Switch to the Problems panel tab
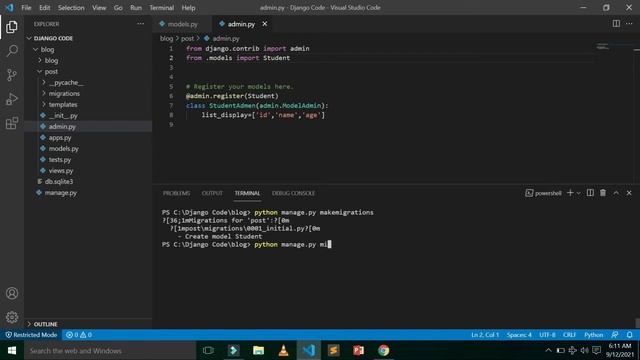The height and width of the screenshot is (360, 640). click(x=176, y=193)
